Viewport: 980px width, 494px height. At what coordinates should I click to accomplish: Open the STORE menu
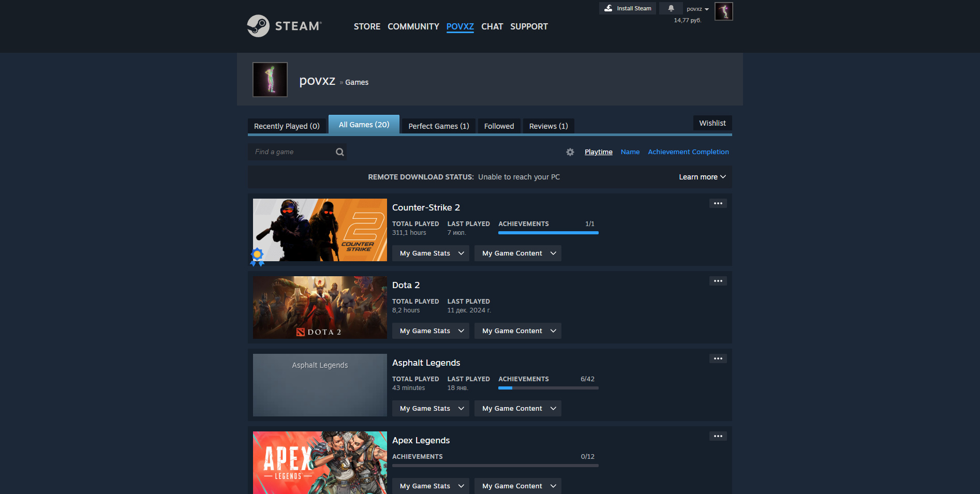coord(367,26)
